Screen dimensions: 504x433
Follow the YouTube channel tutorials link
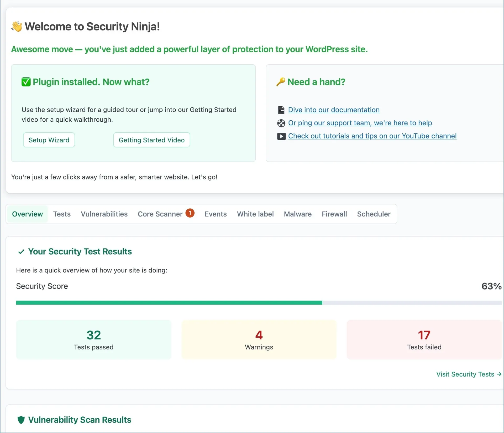(372, 136)
